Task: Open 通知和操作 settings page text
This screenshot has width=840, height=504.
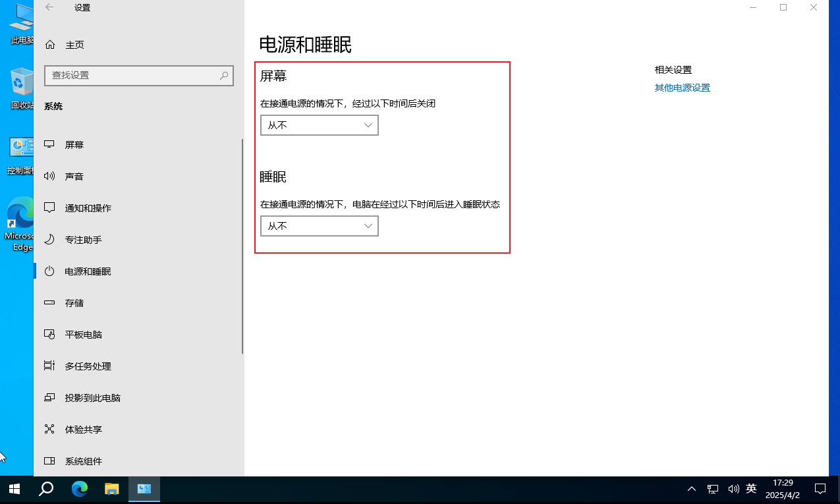Action: point(88,208)
